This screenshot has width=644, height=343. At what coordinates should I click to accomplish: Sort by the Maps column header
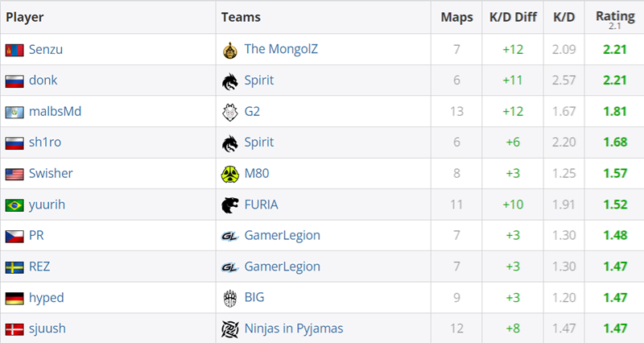click(456, 17)
